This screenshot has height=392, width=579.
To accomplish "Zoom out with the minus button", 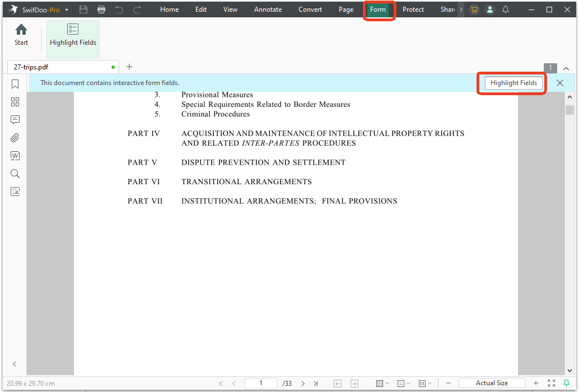I will 449,384.
